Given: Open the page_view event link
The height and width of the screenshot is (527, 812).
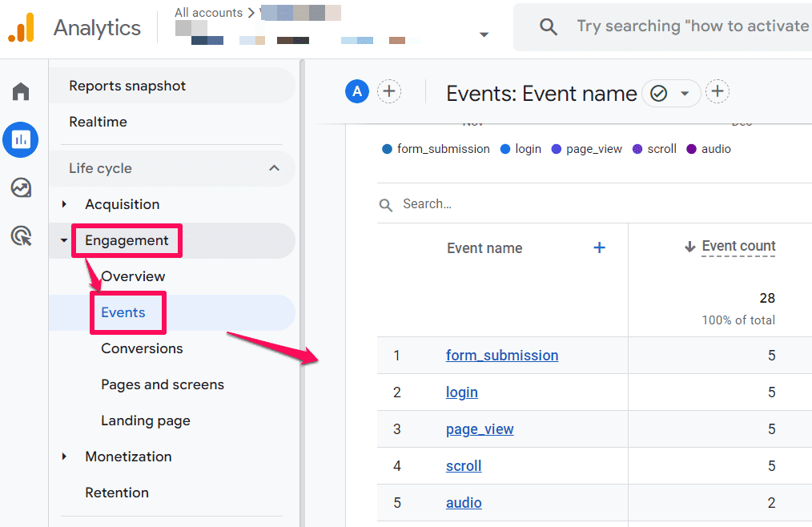Looking at the screenshot, I should pos(480,429).
